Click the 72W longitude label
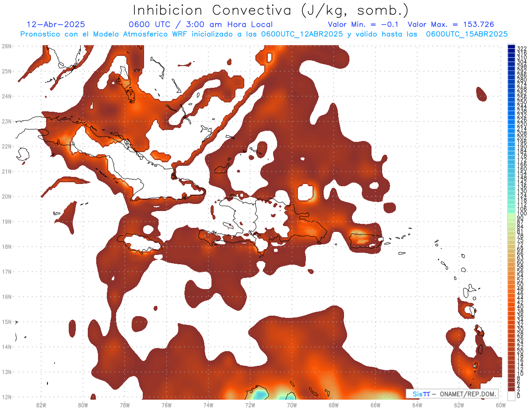532x411 pixels. 250,405
